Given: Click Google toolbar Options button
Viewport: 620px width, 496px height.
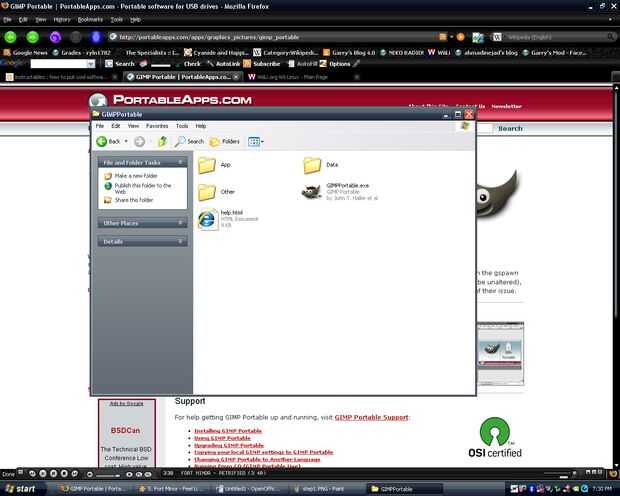Looking at the screenshot, I should [335, 64].
